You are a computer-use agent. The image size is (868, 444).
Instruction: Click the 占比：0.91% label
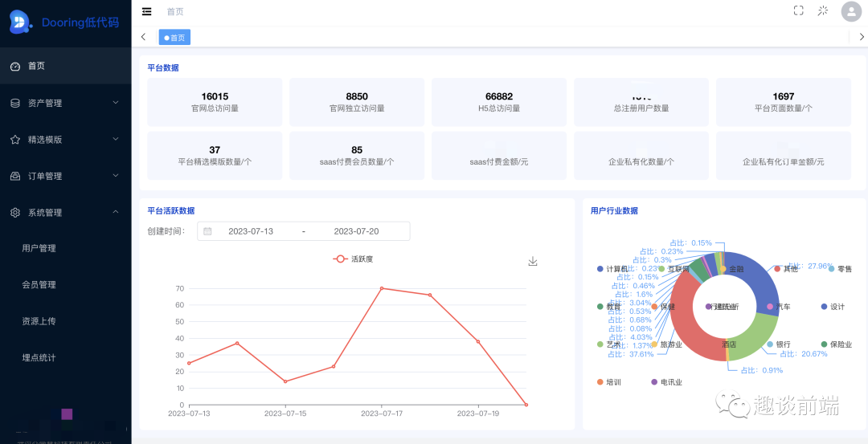[762, 370]
